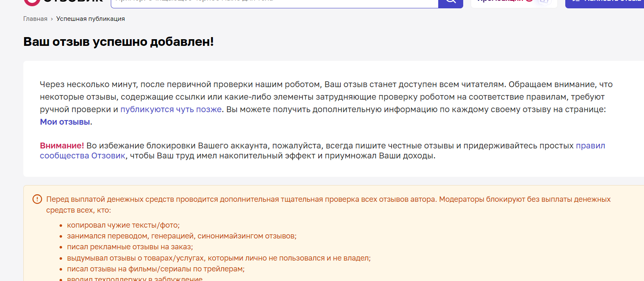644x281 pixels.
Task: Go to Главная via breadcrumb
Action: click(35, 19)
